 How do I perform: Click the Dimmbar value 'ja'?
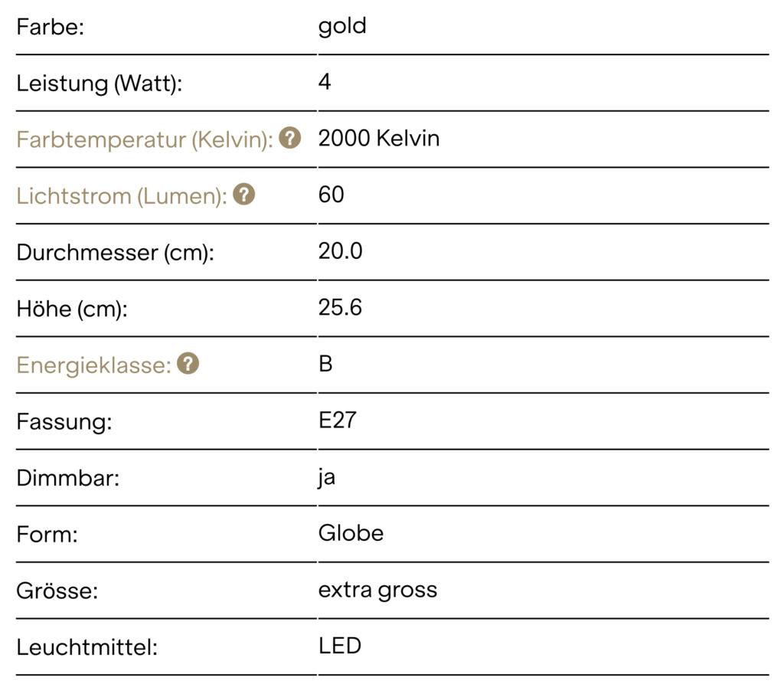(x=326, y=478)
